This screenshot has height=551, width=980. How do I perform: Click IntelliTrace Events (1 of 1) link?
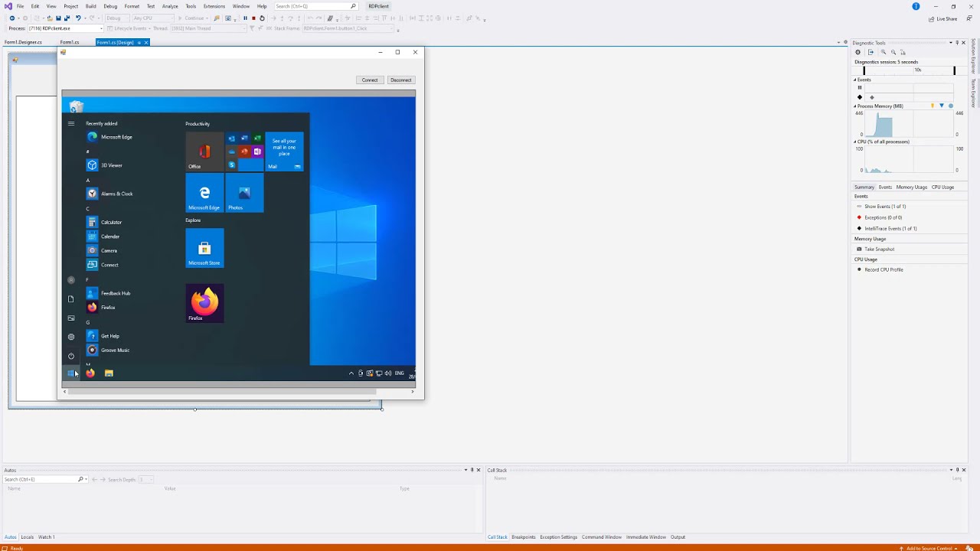tap(890, 228)
